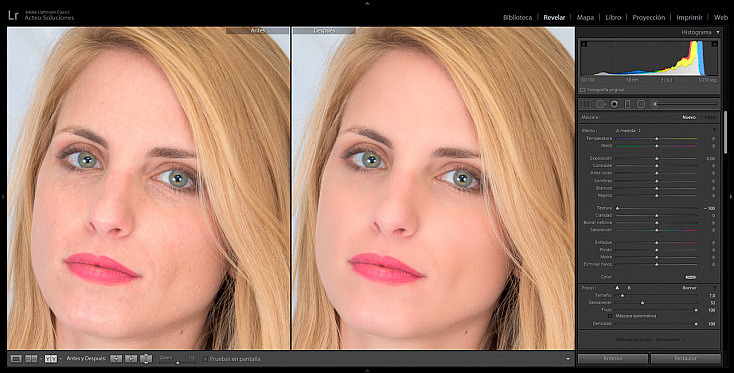The image size is (734, 373).
Task: Enable Máscara automática checkbox
Action: pos(610,316)
